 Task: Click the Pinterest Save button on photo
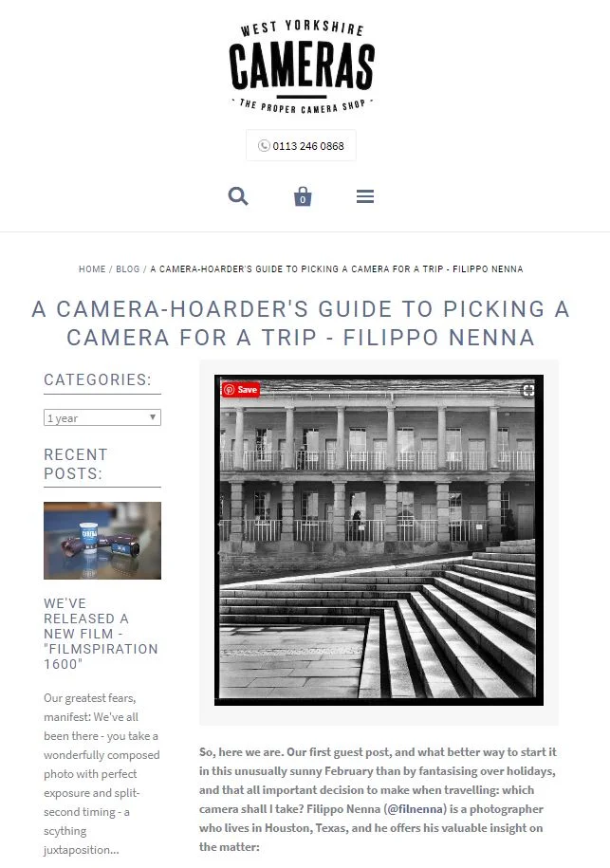tap(240, 390)
